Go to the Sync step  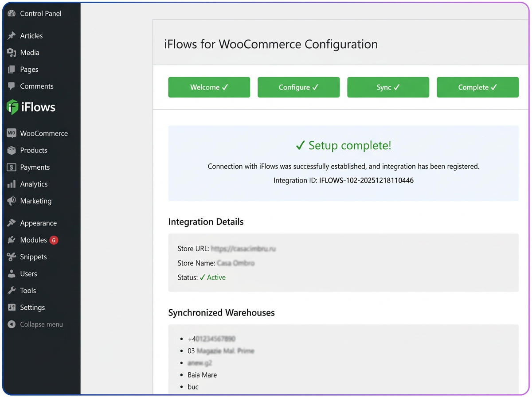point(388,87)
